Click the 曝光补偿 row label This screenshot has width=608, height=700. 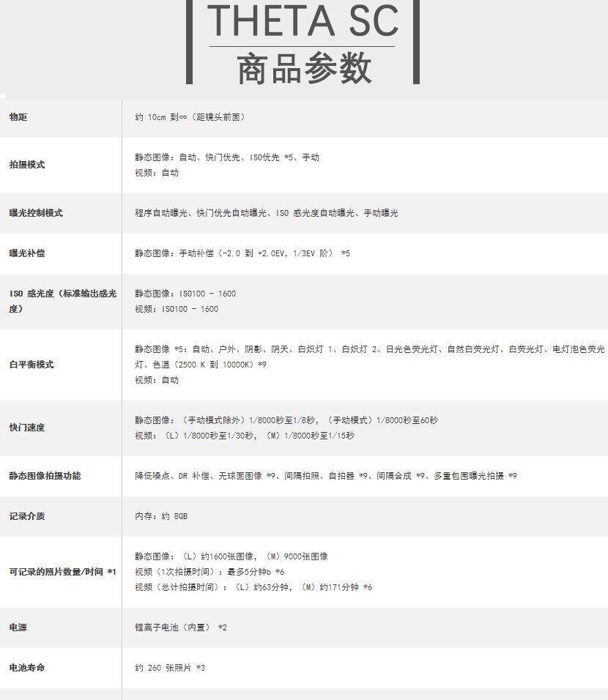27,253
